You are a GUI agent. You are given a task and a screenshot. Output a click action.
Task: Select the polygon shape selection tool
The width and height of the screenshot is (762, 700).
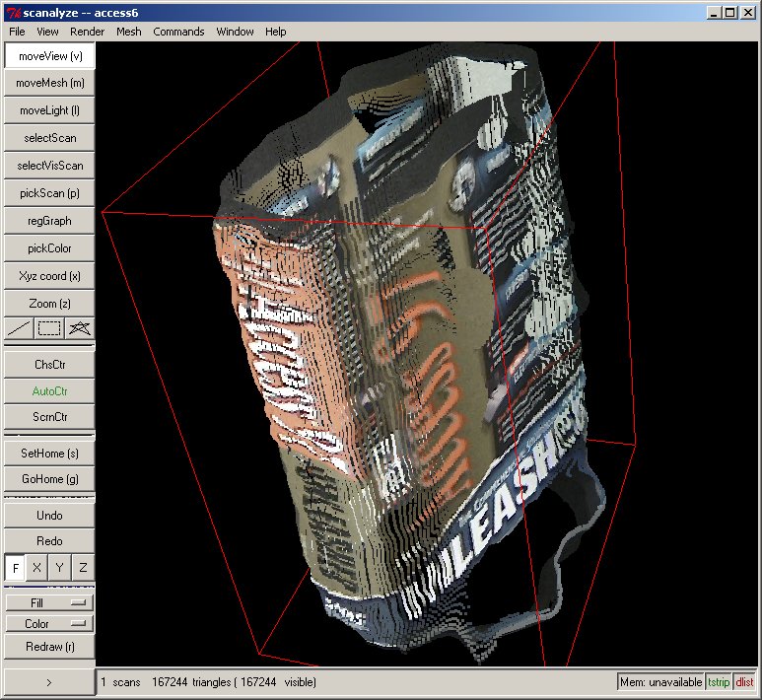(80, 328)
